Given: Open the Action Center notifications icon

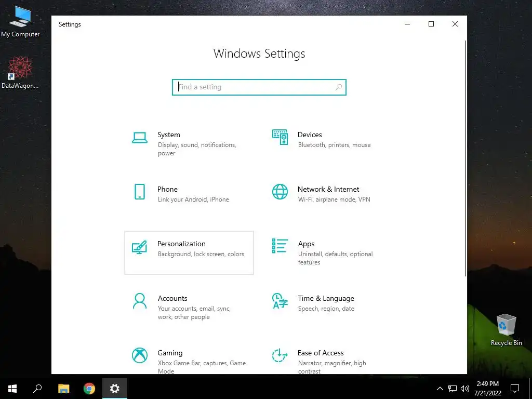Looking at the screenshot, I should 515,389.
